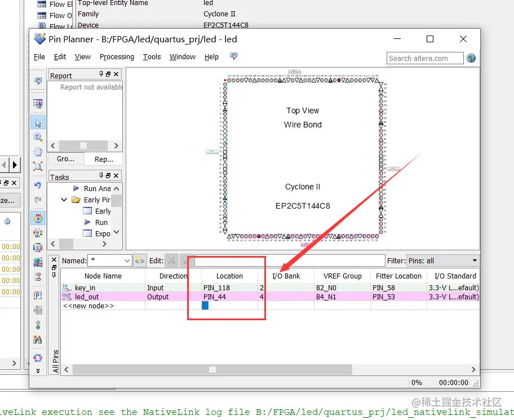Click the PIN_44 location cell for led_out
The image size is (514, 420).
(229, 297)
